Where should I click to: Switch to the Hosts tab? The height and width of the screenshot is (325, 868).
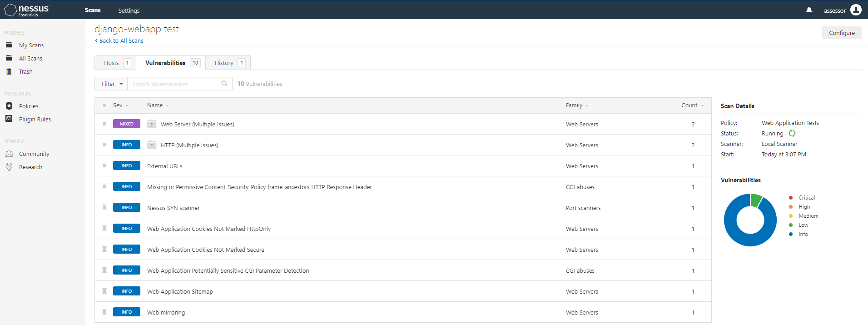[x=115, y=63]
